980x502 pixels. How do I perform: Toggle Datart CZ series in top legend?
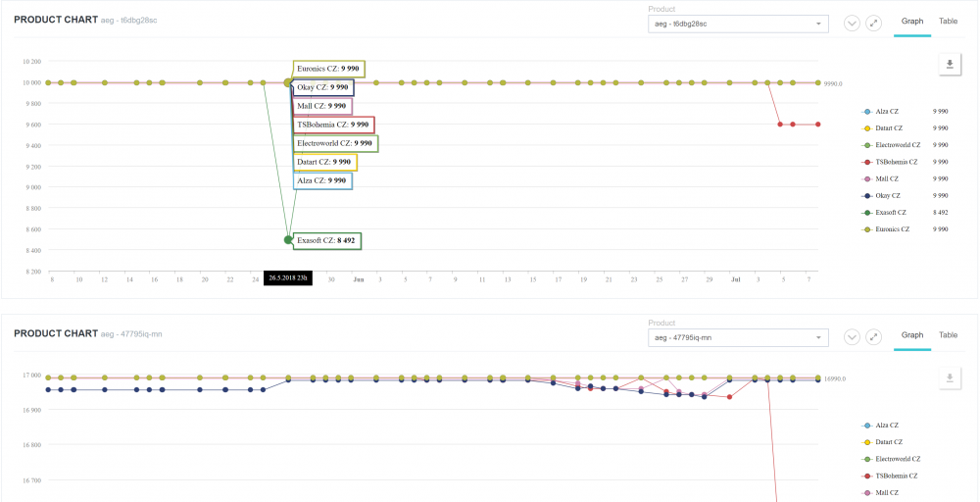point(883,128)
